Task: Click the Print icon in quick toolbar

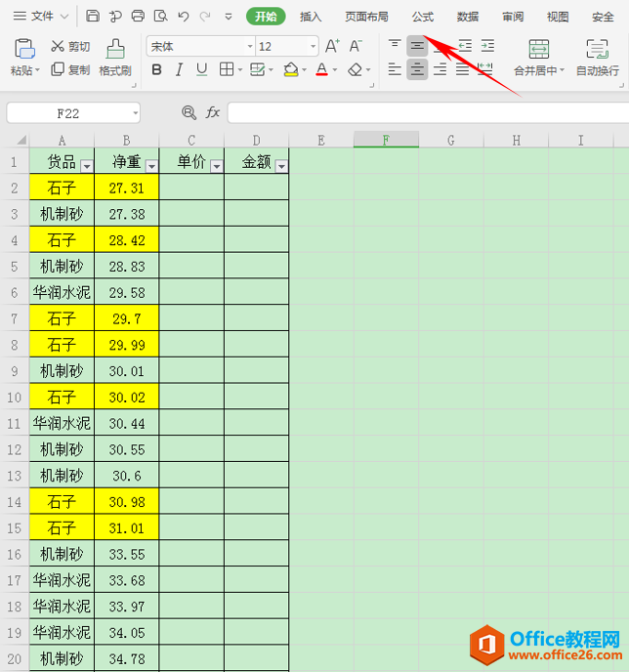Action: (x=138, y=17)
